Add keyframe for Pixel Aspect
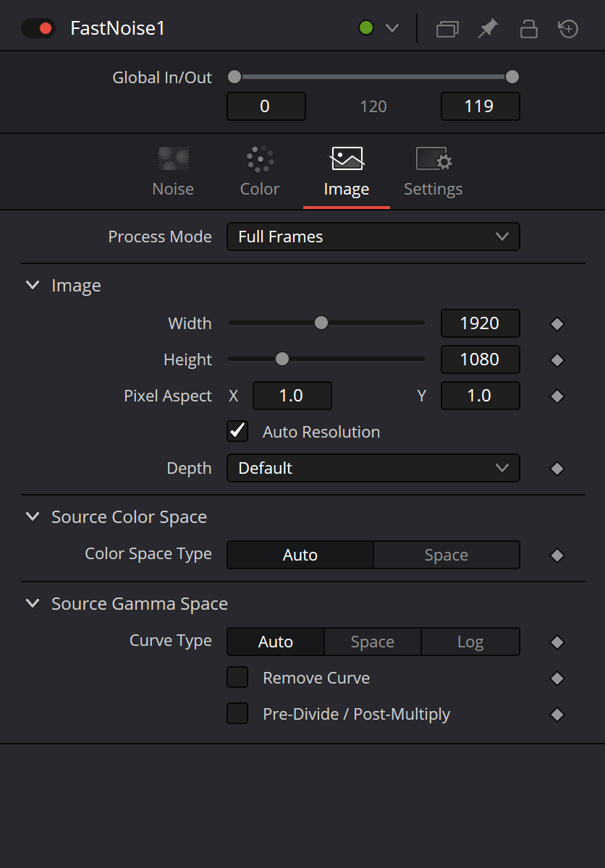 (x=557, y=396)
